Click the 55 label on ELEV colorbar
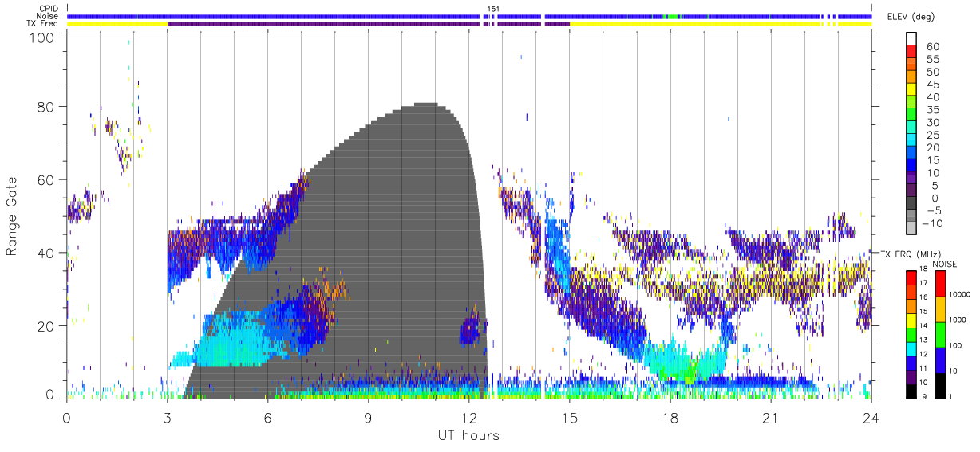 pos(931,60)
